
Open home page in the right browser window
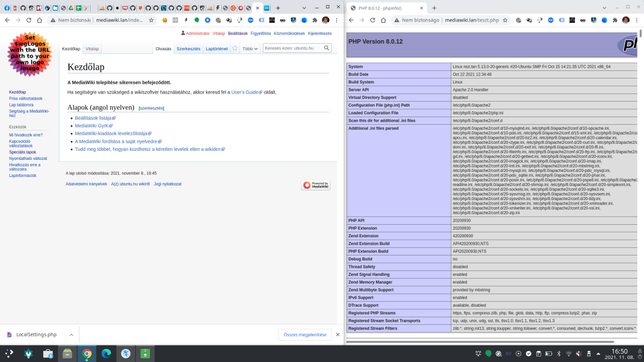coord(383,20)
